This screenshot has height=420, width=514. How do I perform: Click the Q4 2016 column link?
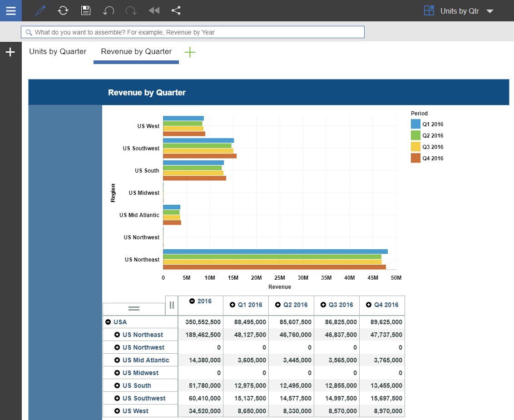(386, 305)
